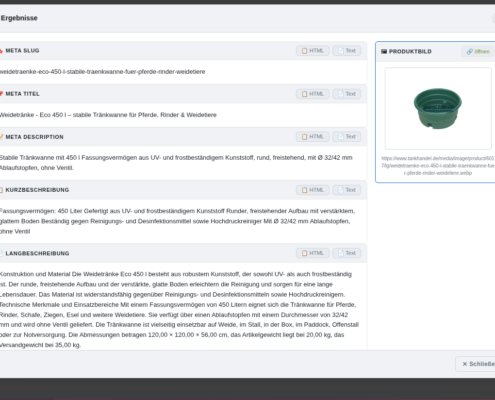Copy Kurzbeschreibung as HTML
The height and width of the screenshot is (400, 495).
click(x=313, y=190)
